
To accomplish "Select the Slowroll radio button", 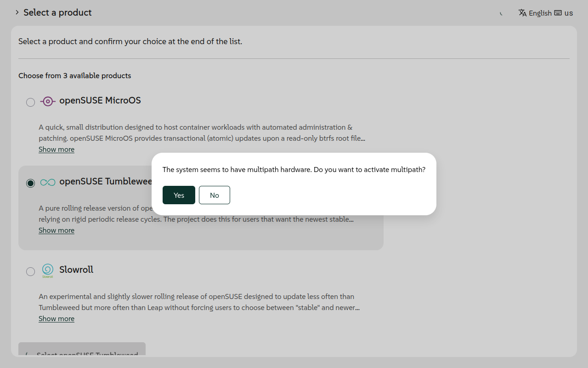I will click(30, 271).
